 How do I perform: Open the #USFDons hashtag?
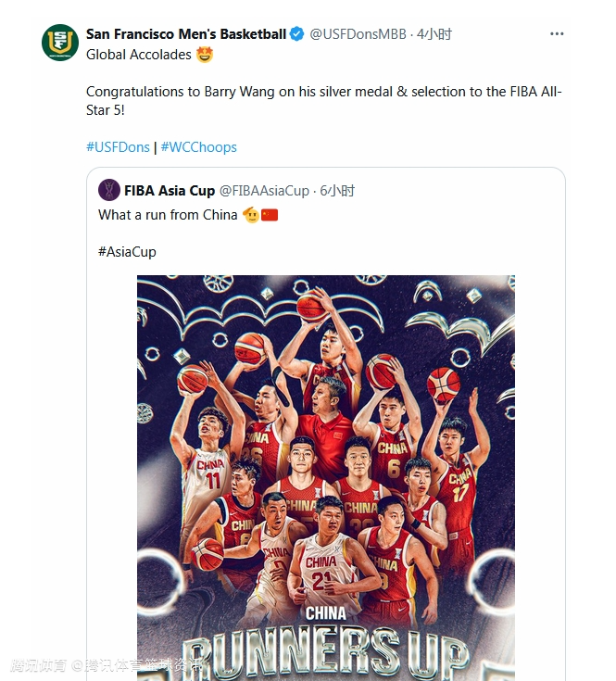pyautogui.click(x=118, y=146)
